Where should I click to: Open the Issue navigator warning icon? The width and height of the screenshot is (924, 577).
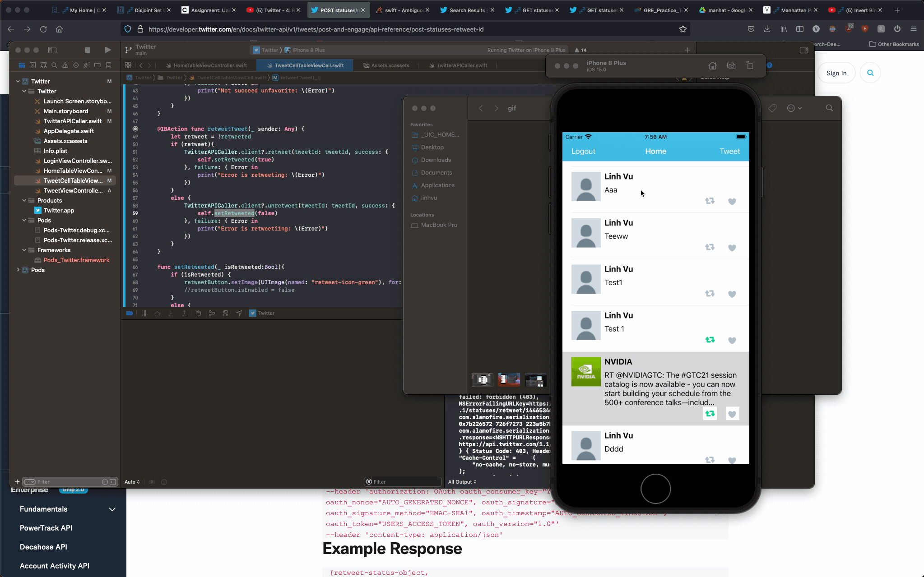coord(65,65)
